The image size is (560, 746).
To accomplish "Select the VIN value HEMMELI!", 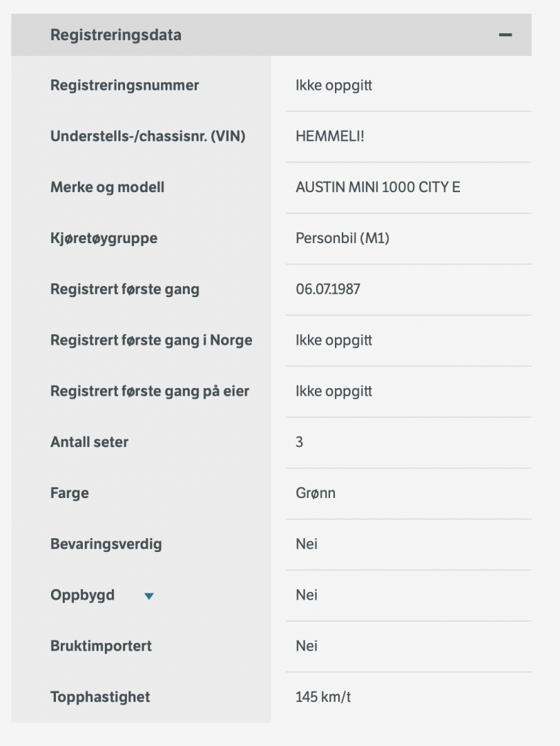I will 329,137.
